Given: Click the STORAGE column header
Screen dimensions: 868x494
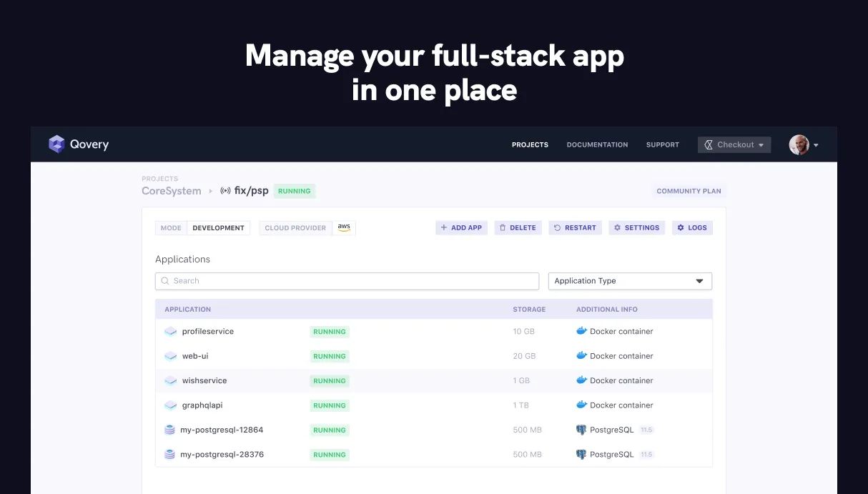Looking at the screenshot, I should coord(529,310).
